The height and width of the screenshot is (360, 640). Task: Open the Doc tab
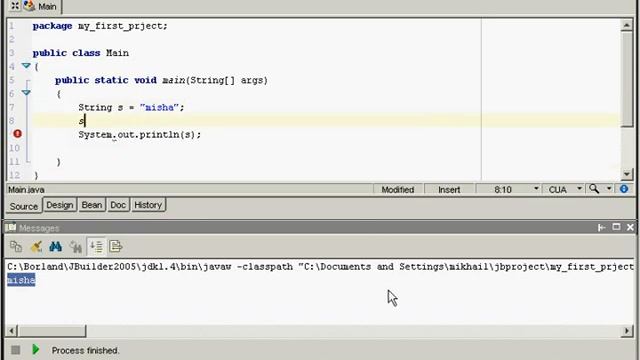click(x=118, y=205)
